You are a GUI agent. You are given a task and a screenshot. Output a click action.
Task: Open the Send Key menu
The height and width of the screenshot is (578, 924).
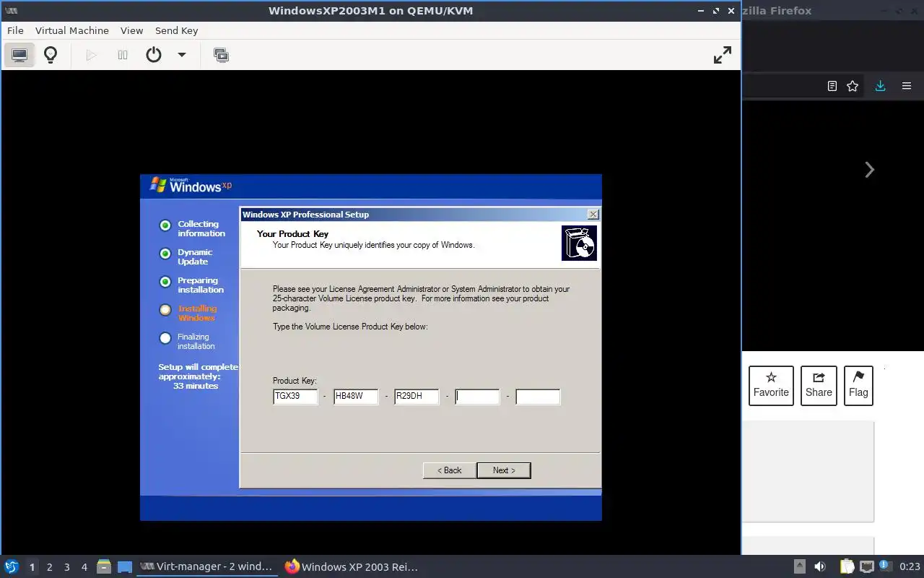click(176, 30)
